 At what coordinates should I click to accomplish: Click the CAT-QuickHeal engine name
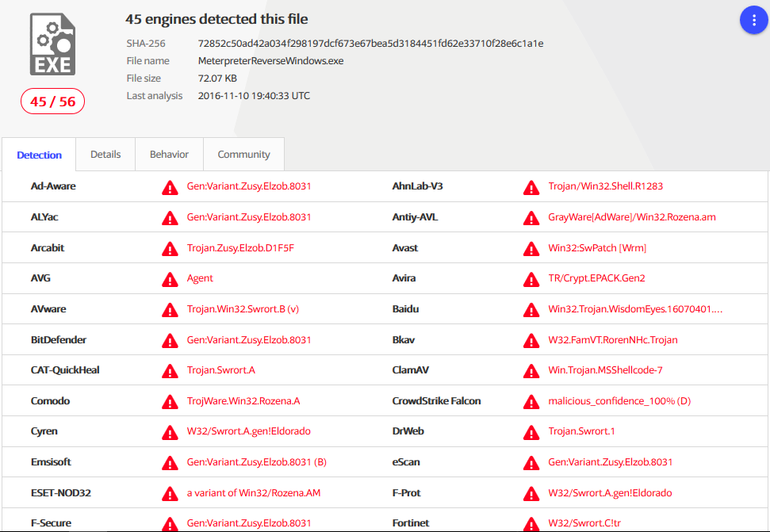point(65,370)
